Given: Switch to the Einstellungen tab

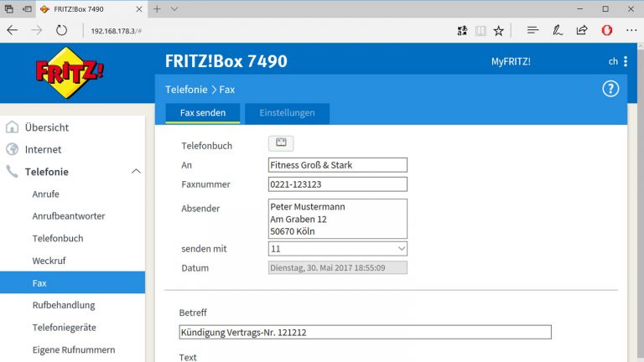Looking at the screenshot, I should (x=287, y=113).
